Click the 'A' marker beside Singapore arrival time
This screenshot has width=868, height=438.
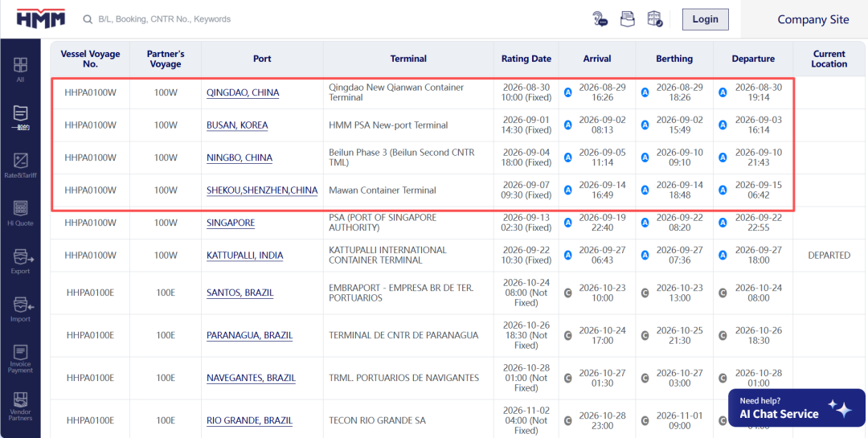pos(568,223)
